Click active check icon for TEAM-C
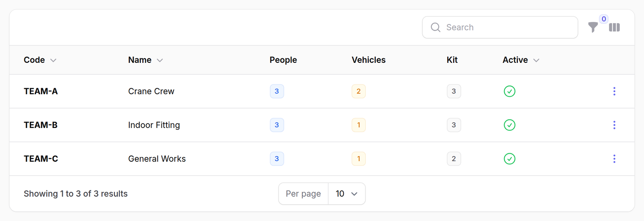The image size is (644, 221). (510, 159)
